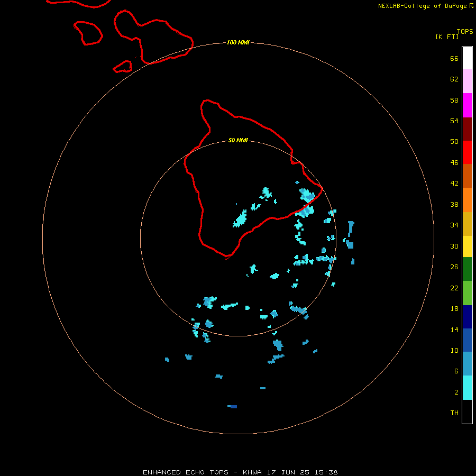Select the light pink legend color block
The height and width of the screenshot is (476, 476).
point(467,81)
